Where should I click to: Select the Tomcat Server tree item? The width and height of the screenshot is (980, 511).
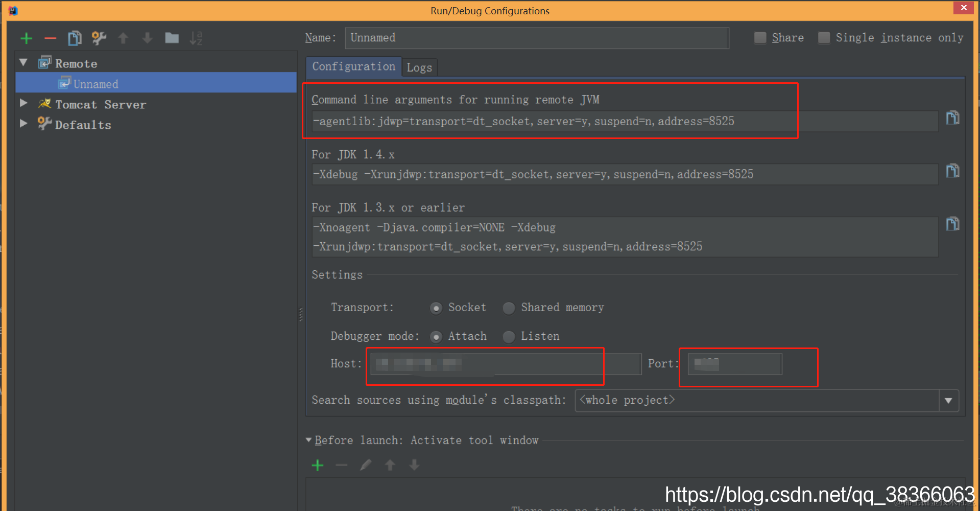click(x=101, y=105)
